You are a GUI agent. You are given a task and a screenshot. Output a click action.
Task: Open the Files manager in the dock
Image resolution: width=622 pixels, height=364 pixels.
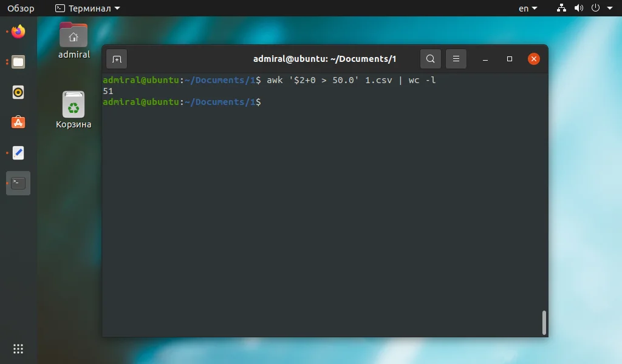[18, 62]
